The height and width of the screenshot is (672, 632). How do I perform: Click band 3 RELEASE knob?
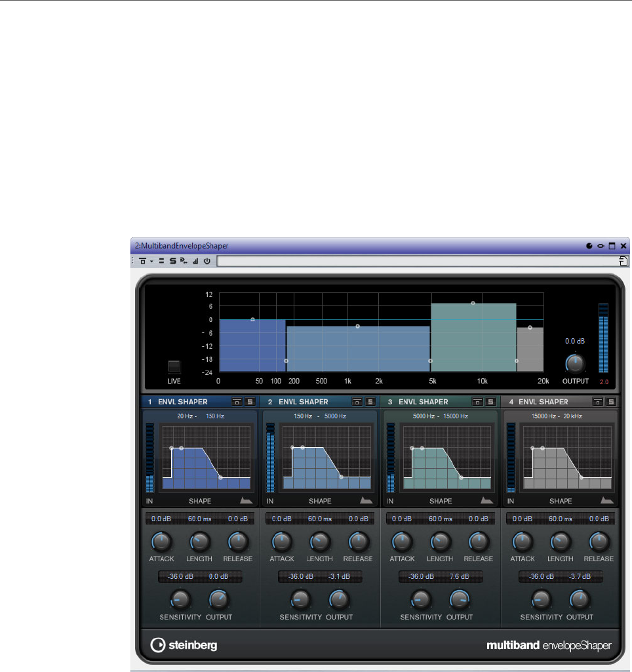pyautogui.click(x=479, y=542)
